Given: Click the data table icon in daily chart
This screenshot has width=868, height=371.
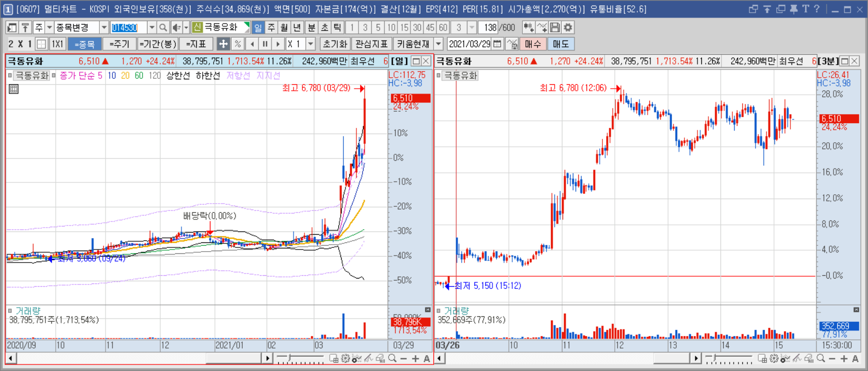Looking at the screenshot, I should tap(14, 89).
